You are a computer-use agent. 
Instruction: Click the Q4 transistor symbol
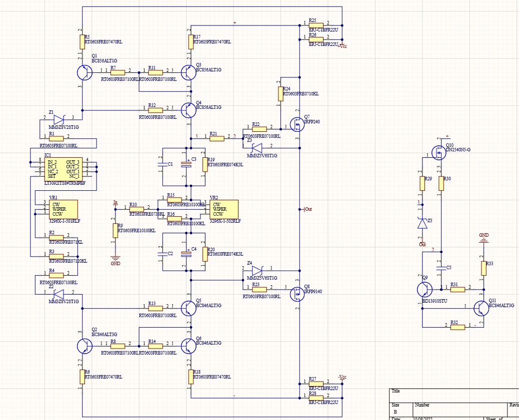[188, 110]
